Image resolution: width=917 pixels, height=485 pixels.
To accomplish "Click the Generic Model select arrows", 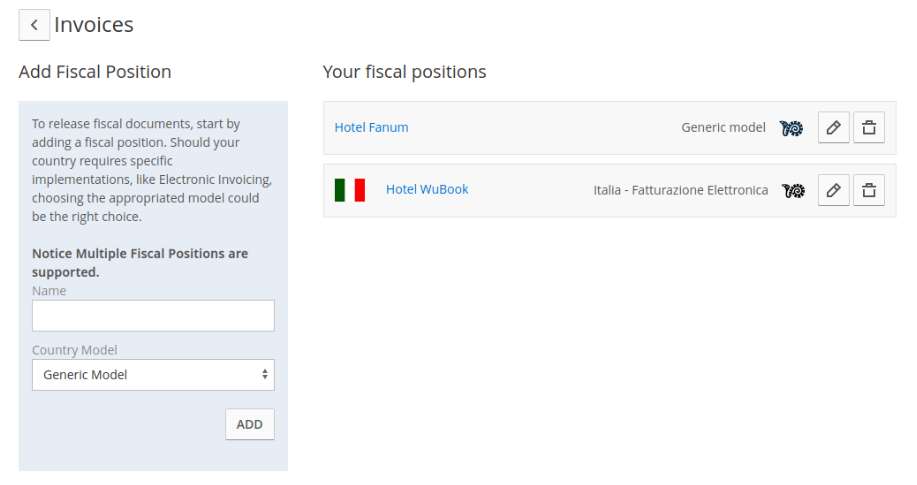I will click(x=265, y=374).
